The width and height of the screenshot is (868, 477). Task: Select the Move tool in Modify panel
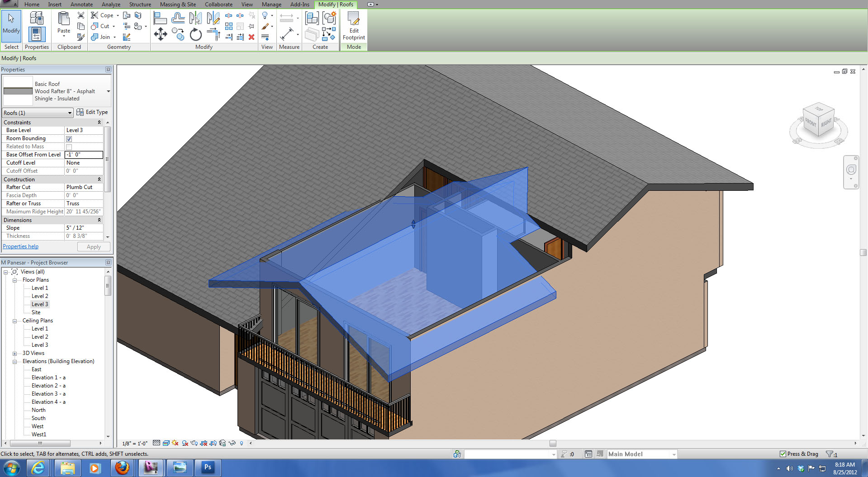click(x=161, y=34)
